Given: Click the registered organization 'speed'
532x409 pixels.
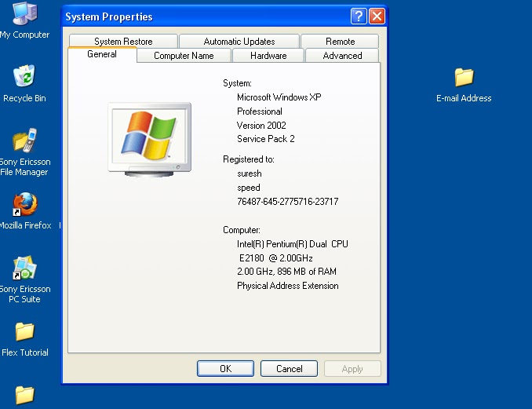Looking at the screenshot, I should tap(249, 188).
